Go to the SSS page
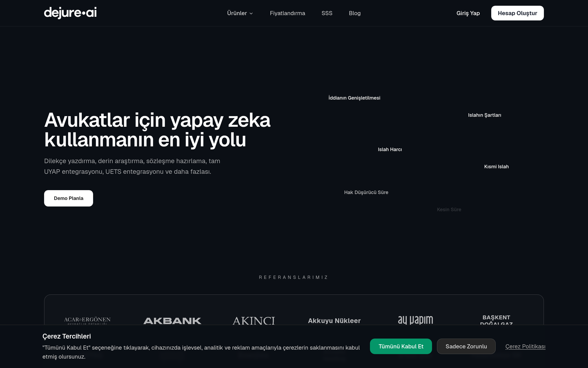Viewport: 588px width, 368px height. 327,13
